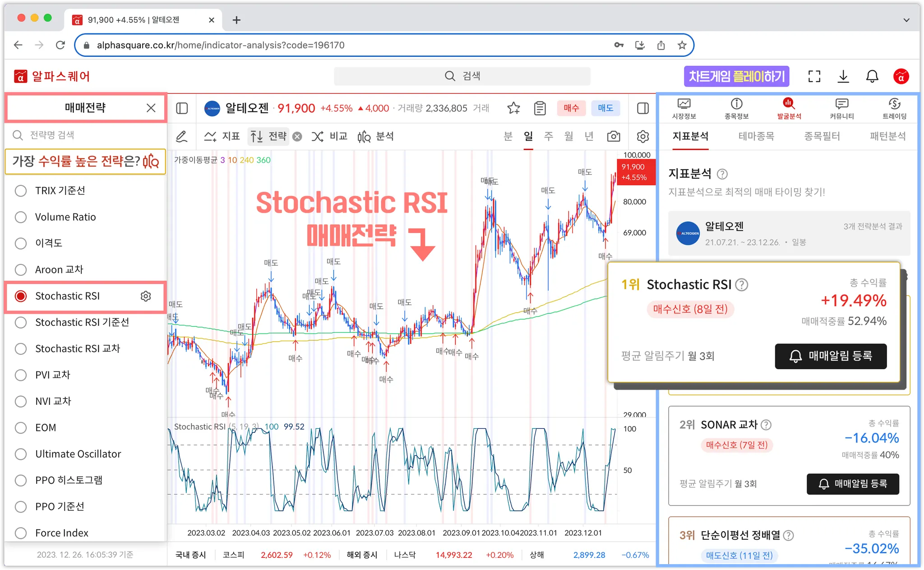Open the 분석 analysis menu
This screenshot has height=570, width=924.
[x=375, y=136]
